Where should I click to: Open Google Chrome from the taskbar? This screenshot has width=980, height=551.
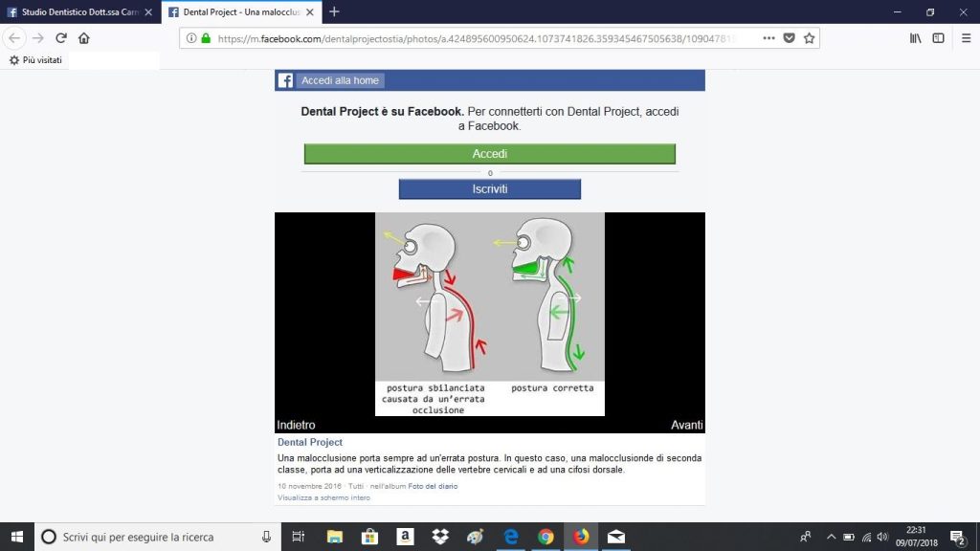click(x=546, y=537)
